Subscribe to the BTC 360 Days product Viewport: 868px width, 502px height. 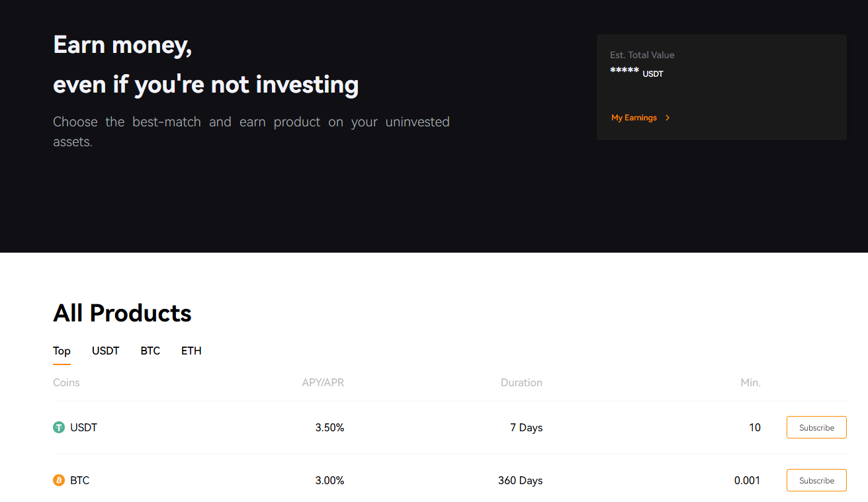coord(816,480)
